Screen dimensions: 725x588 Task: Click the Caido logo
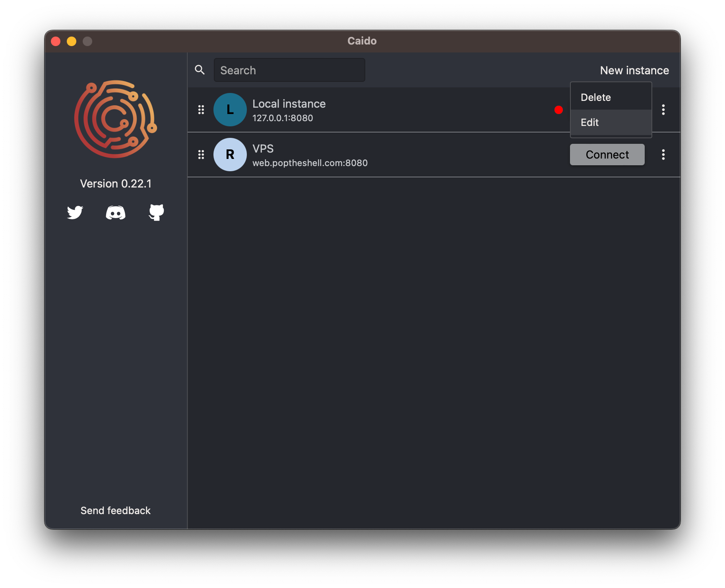click(116, 119)
